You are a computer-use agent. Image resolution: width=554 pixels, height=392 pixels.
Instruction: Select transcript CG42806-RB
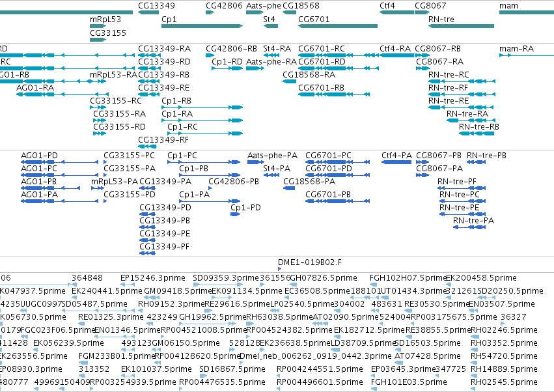point(231,48)
